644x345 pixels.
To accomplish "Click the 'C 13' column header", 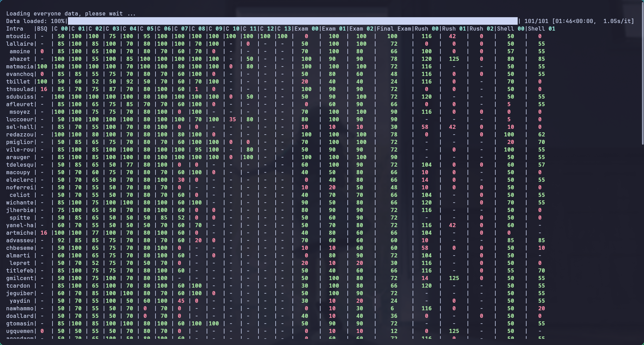I will [284, 29].
